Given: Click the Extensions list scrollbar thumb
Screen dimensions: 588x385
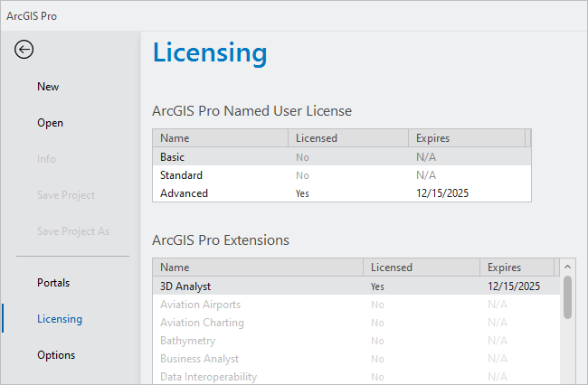Looking at the screenshot, I should [x=568, y=297].
